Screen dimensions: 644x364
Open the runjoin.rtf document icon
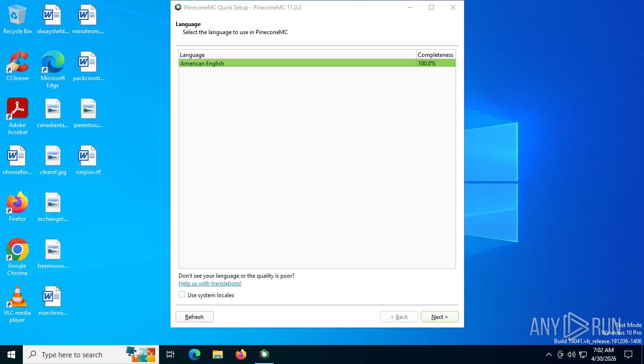(x=88, y=161)
